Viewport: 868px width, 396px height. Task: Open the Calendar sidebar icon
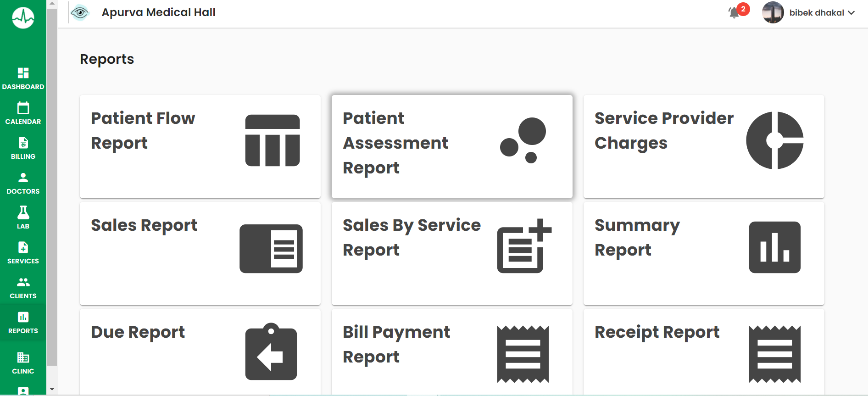(23, 108)
